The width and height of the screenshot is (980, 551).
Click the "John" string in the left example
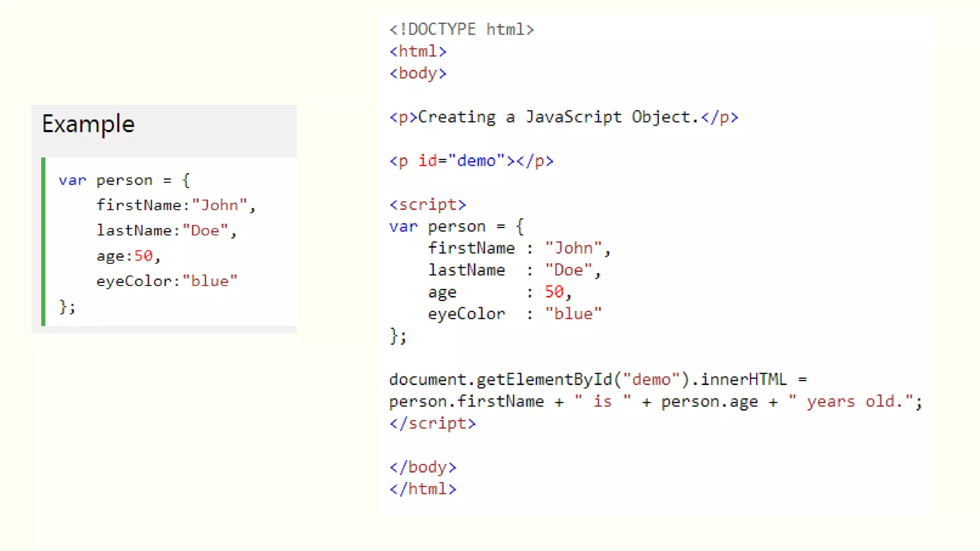[219, 205]
